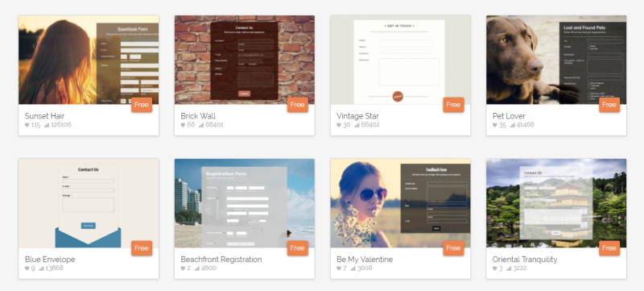Click the Free badge on Oriental Tranquility

click(x=609, y=248)
